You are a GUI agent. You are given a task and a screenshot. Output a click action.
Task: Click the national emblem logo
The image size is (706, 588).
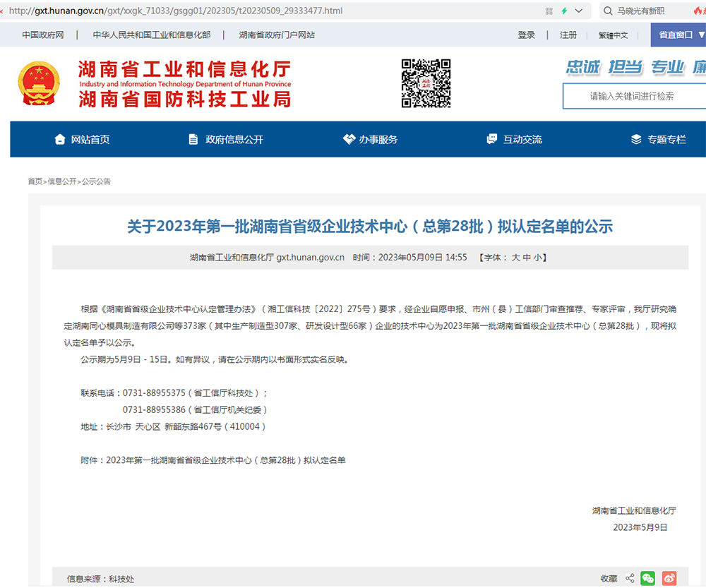[39, 83]
